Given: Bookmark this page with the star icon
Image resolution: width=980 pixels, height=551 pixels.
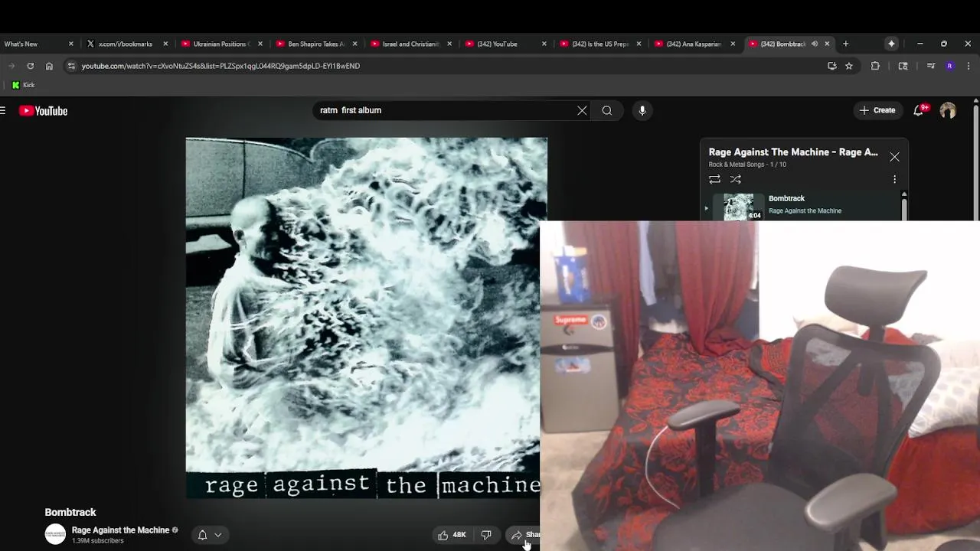Looking at the screenshot, I should [x=848, y=66].
